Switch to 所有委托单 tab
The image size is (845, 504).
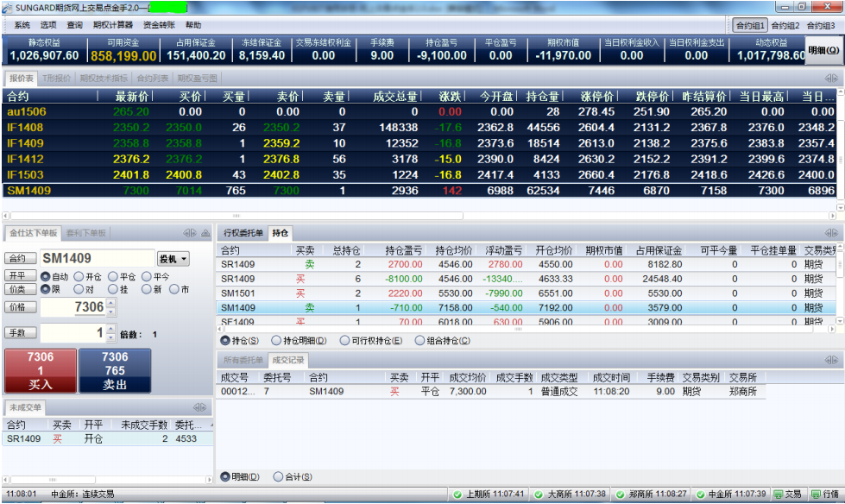click(243, 360)
